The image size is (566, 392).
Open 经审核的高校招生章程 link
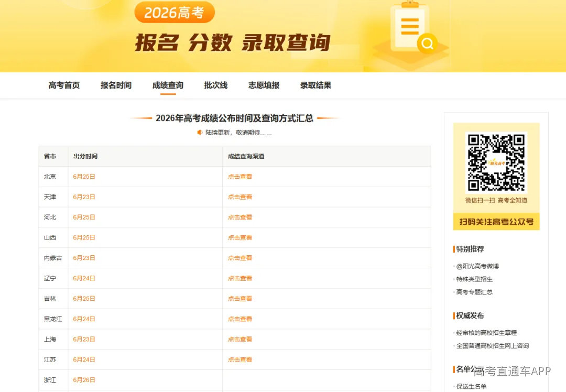486,333
